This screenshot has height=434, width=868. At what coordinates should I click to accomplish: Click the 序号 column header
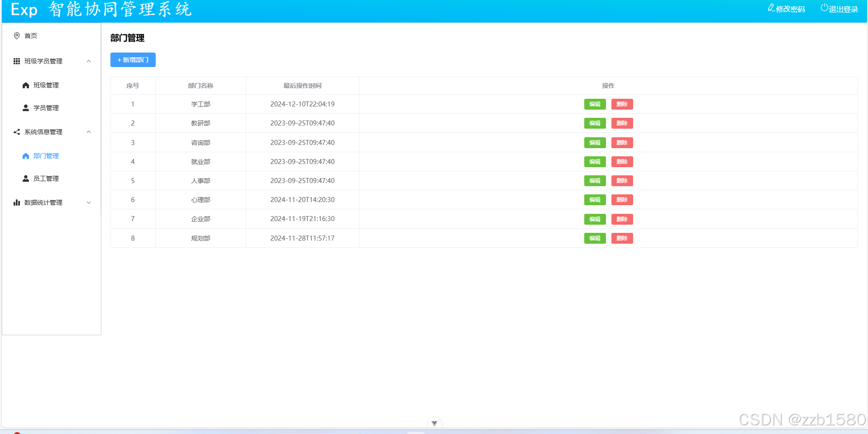coord(133,86)
